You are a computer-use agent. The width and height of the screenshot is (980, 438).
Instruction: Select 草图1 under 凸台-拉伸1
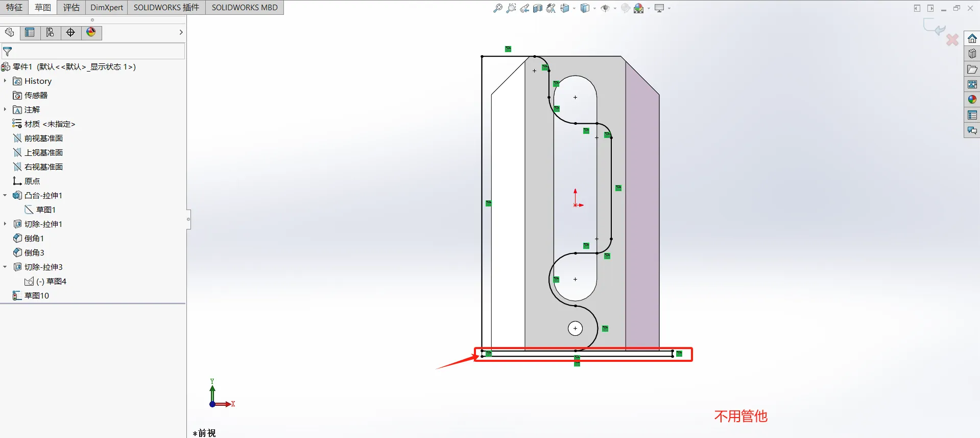coord(40,210)
